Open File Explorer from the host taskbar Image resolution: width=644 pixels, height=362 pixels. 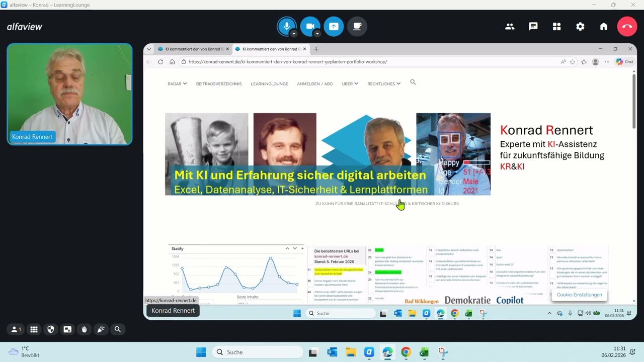[351, 352]
